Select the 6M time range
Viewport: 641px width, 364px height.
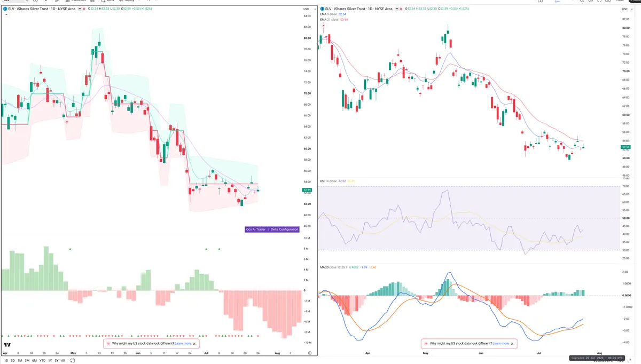(34, 361)
